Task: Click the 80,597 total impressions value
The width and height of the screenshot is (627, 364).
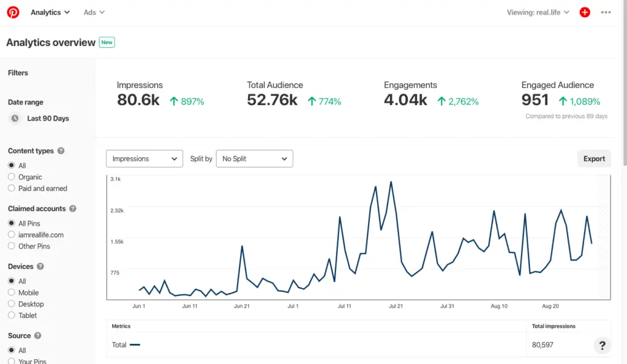Action: [x=543, y=345]
